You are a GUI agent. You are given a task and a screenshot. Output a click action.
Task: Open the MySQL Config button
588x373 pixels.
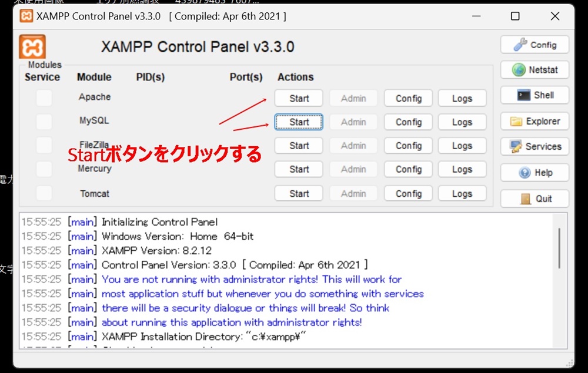(409, 122)
